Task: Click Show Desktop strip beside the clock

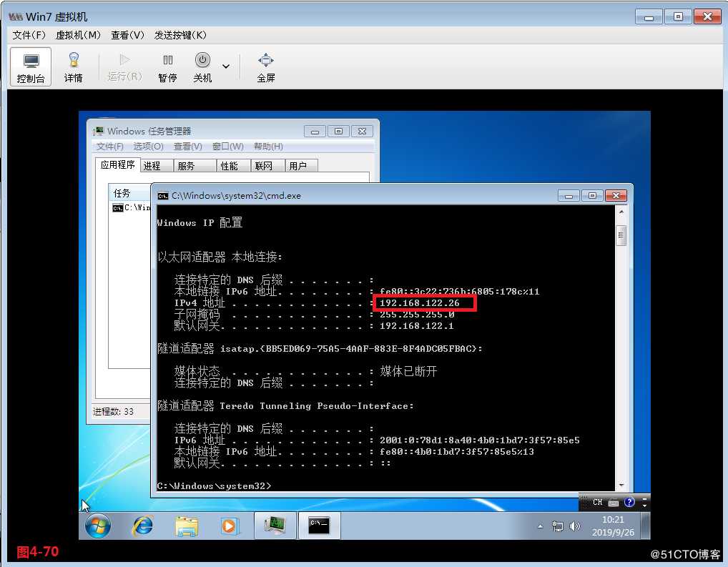Action: 645,526
